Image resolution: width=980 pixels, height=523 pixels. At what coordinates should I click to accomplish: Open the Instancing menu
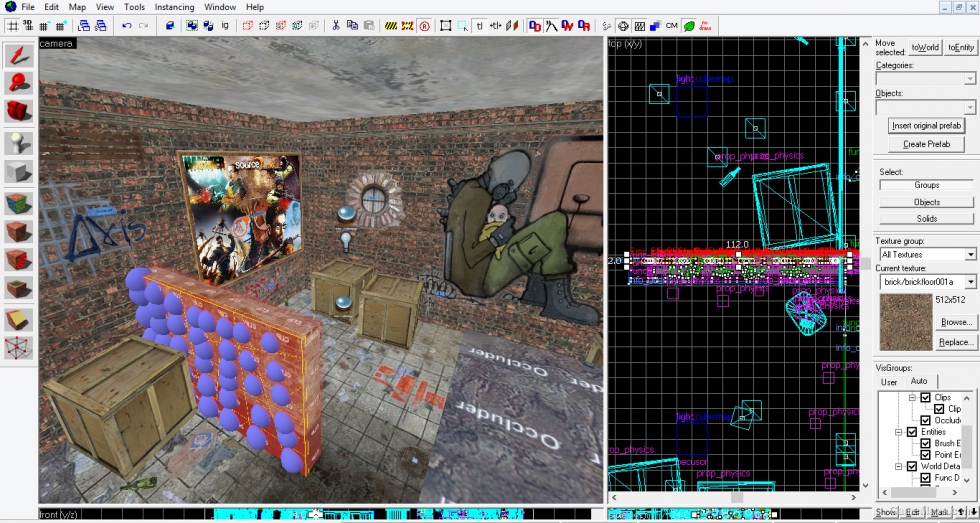coord(174,7)
